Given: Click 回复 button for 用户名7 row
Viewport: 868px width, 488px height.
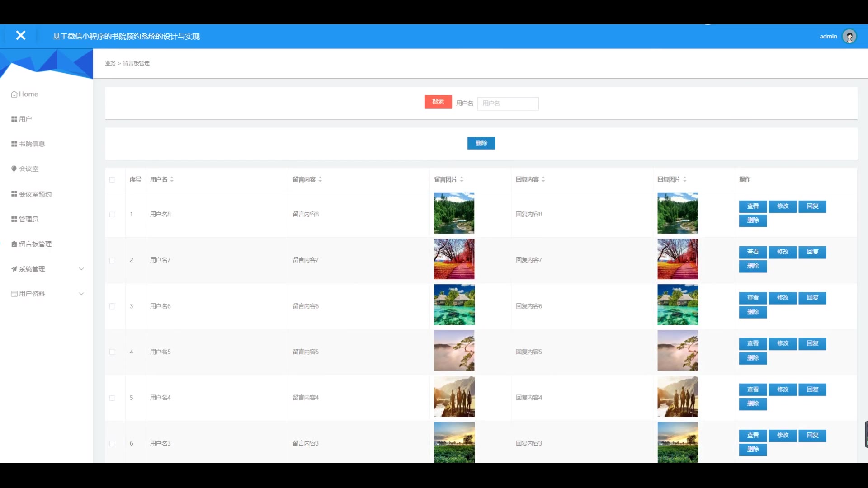Looking at the screenshot, I should (812, 252).
